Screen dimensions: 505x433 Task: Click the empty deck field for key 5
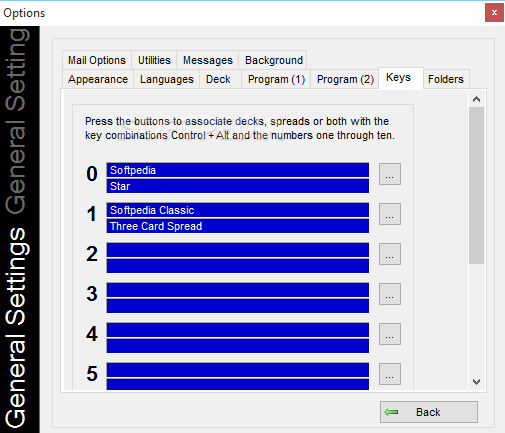click(x=238, y=370)
